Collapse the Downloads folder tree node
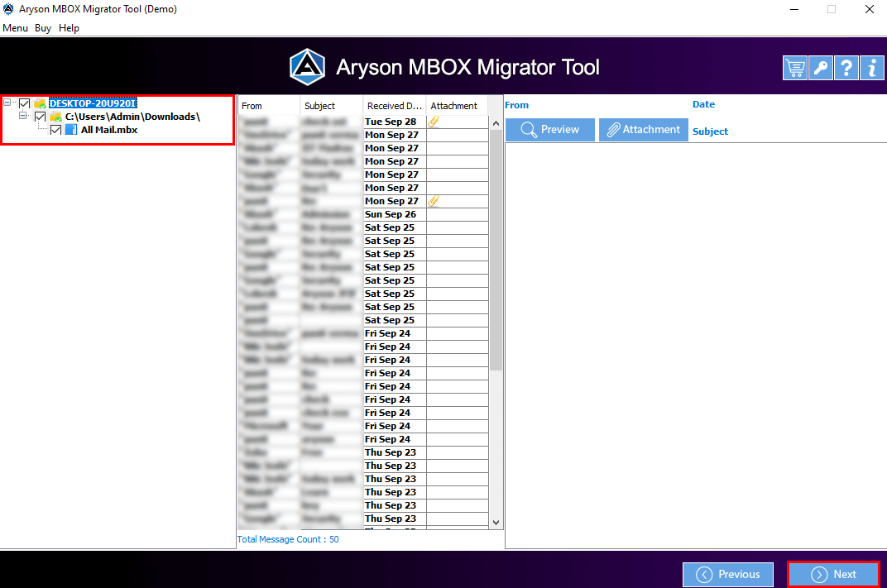The width and height of the screenshot is (887, 588). 23,115
